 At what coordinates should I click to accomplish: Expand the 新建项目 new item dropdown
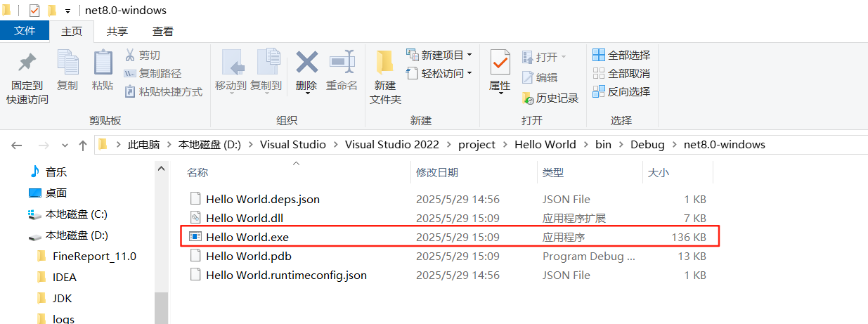[469, 55]
